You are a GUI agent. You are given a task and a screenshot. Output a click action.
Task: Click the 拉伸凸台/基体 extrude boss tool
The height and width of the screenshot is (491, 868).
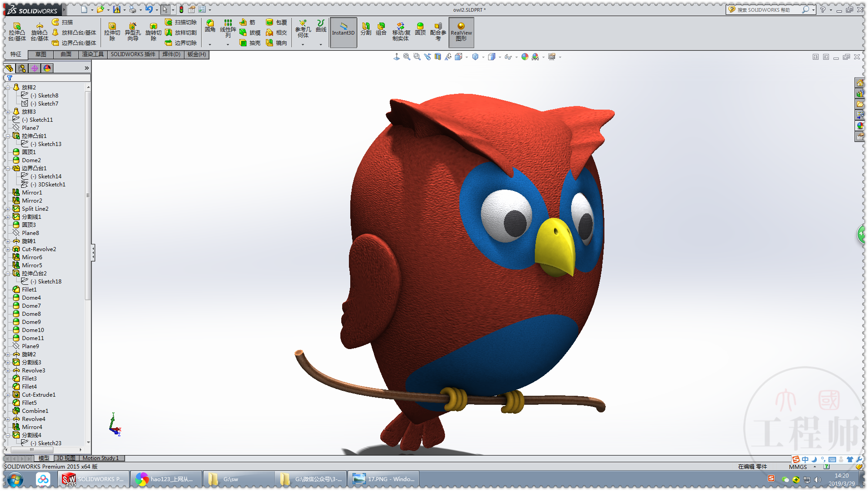(x=17, y=31)
